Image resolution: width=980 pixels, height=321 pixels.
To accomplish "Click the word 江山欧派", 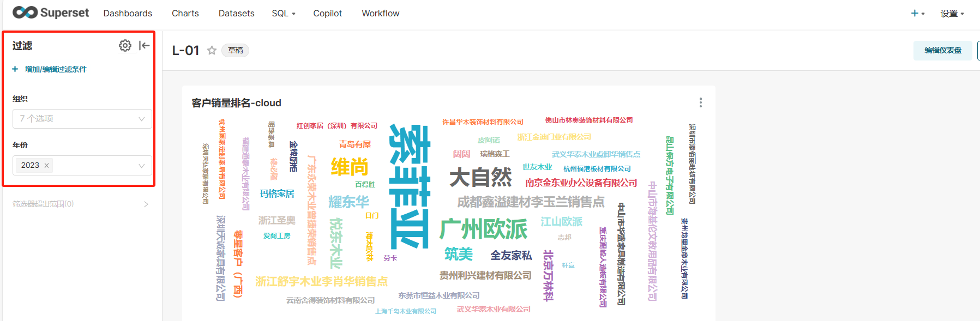I will coord(562,222).
